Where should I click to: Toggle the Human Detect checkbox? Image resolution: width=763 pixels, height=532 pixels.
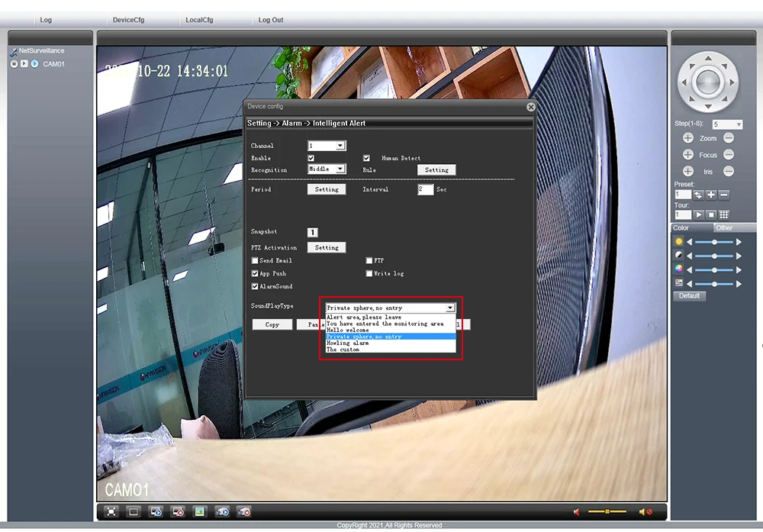[366, 158]
